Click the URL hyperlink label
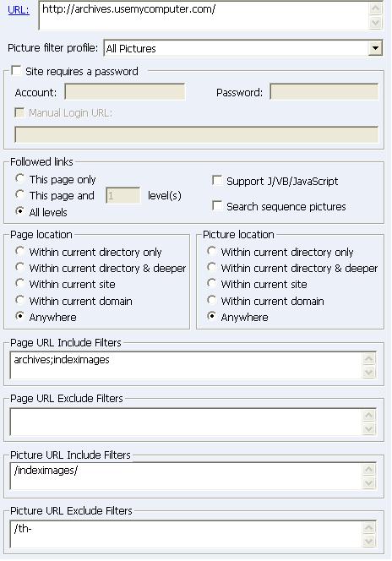Image resolution: width=392 pixels, height=561 pixels. (x=19, y=10)
